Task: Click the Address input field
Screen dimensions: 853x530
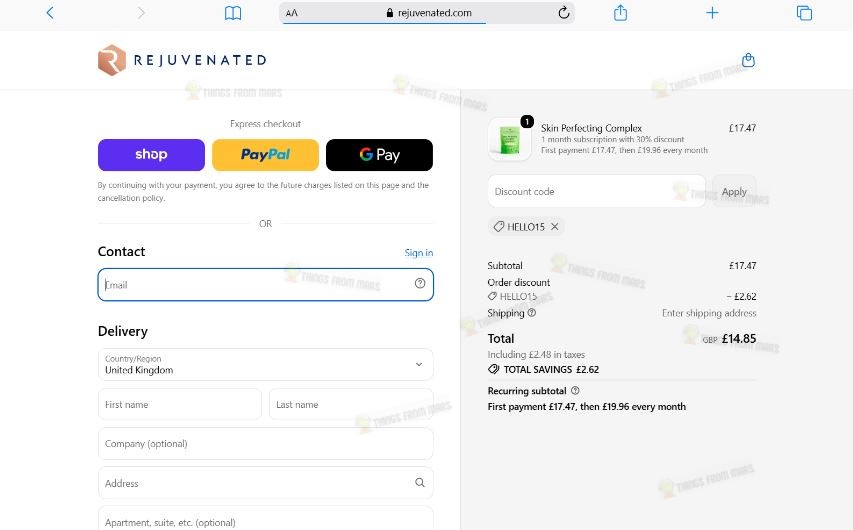Action: coord(265,483)
